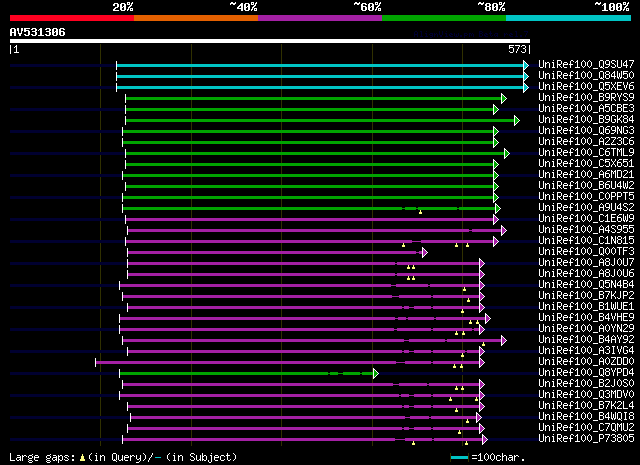Click the green arrowhead ending the C6TML9 alignment
640x465 pixels.
coord(507,154)
